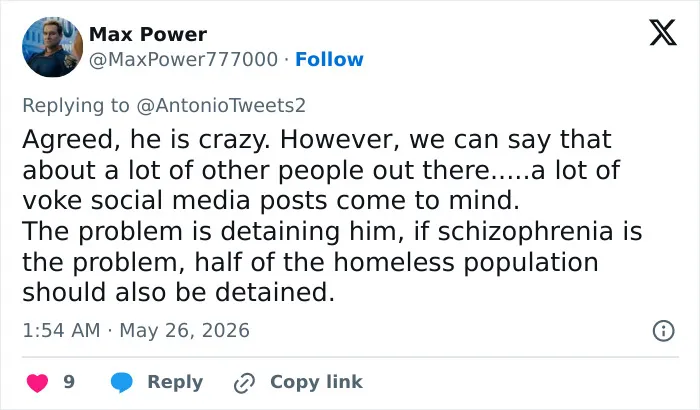This screenshot has height=410, width=700.
Task: Follow the Max Power account
Action: pos(329,59)
